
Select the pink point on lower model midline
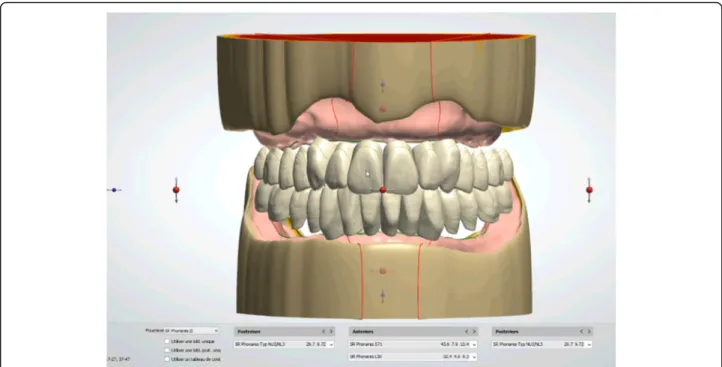(x=383, y=271)
